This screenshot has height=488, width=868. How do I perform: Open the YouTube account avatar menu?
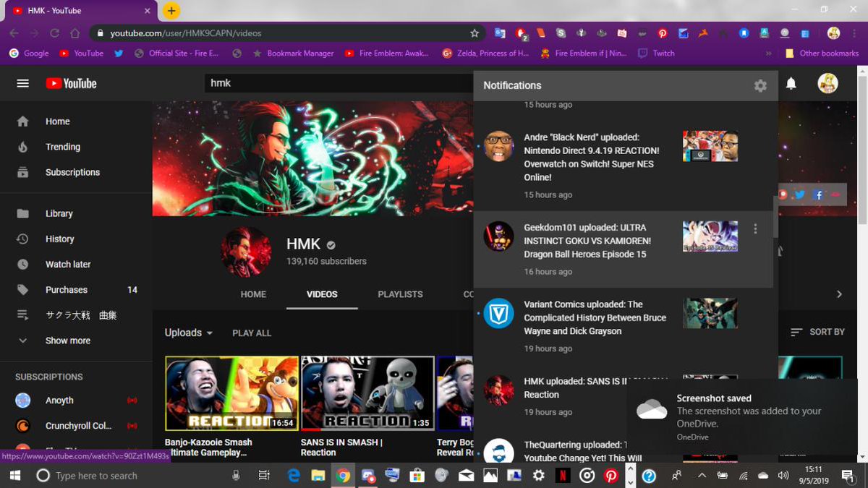(x=827, y=83)
